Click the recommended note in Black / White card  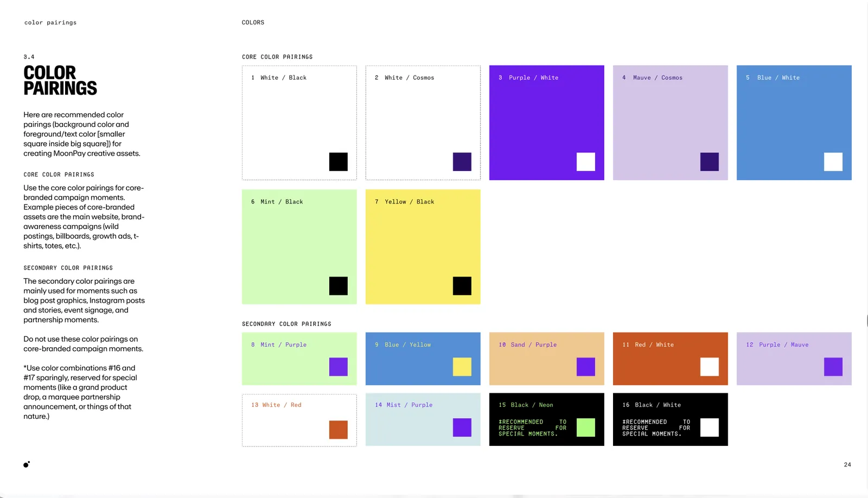pyautogui.click(x=656, y=427)
